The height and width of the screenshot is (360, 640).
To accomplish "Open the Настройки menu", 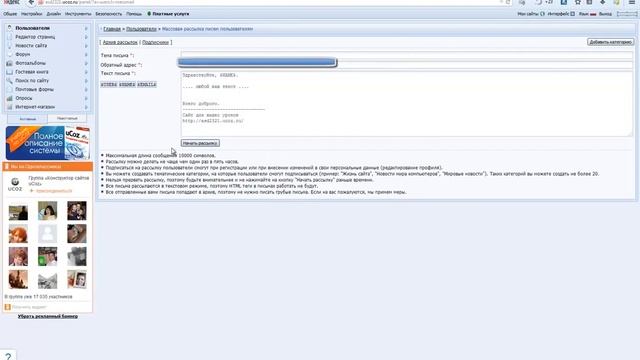I will (x=32, y=14).
